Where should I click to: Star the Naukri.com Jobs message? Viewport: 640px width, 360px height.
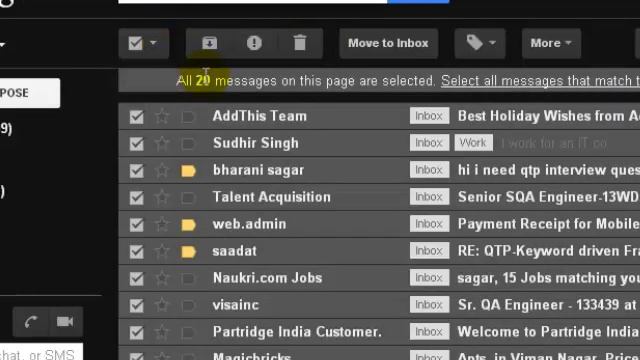pos(162,278)
